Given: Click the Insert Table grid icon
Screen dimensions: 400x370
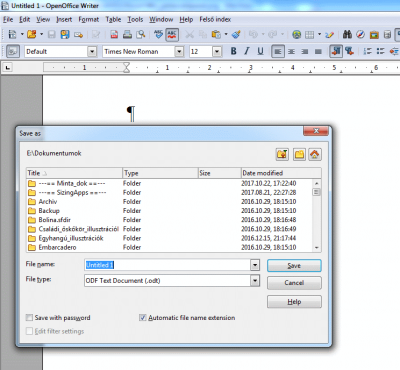Looking at the screenshot, I should coord(310,34).
